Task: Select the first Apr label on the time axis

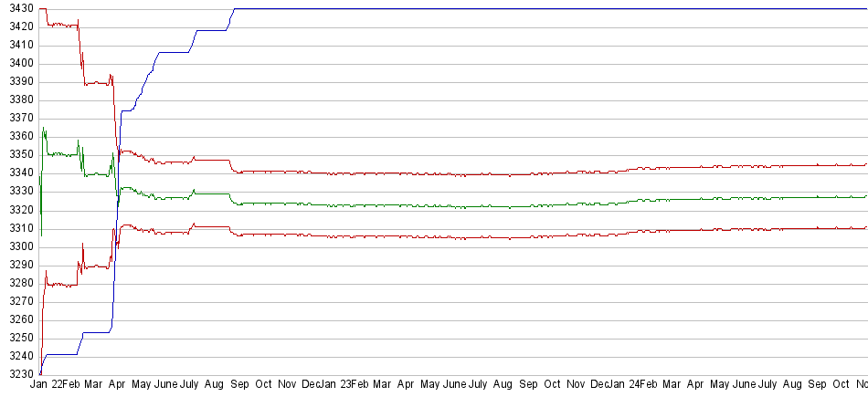Action: pos(117,385)
